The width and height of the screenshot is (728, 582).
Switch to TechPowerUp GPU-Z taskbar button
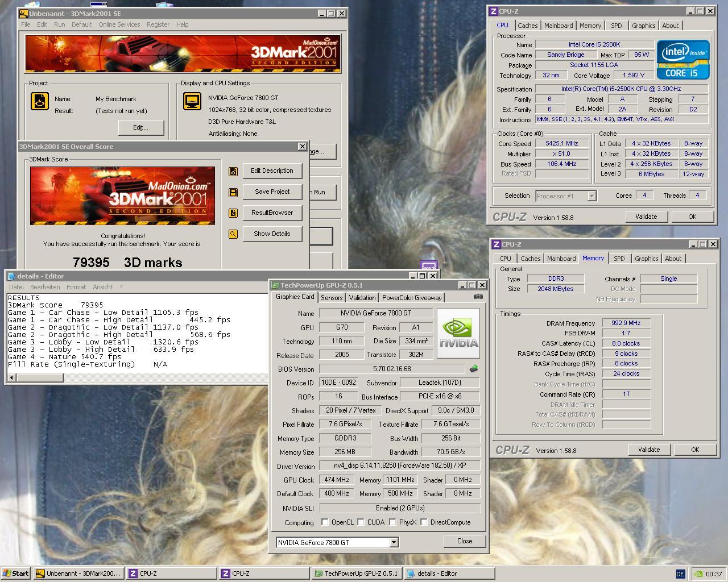(357, 573)
